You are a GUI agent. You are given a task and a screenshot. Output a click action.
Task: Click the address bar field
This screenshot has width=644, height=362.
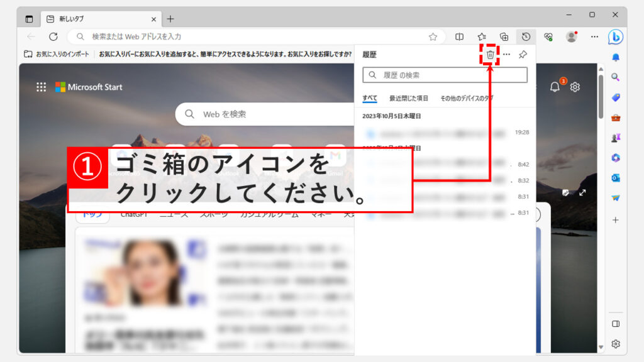[x=256, y=36]
